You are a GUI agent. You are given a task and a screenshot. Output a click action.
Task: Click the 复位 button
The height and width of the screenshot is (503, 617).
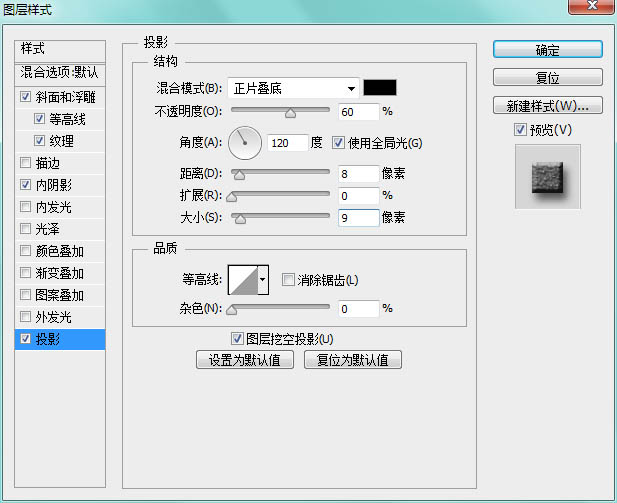(548, 77)
